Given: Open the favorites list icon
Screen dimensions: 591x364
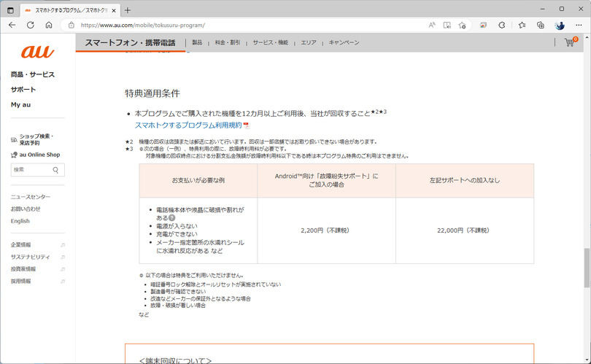Looking at the screenshot, I should point(522,26).
